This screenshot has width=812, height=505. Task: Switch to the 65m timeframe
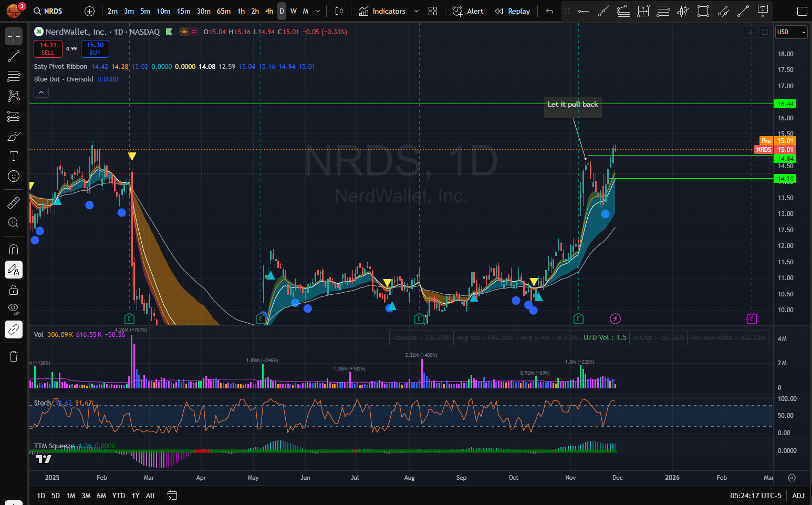point(223,11)
